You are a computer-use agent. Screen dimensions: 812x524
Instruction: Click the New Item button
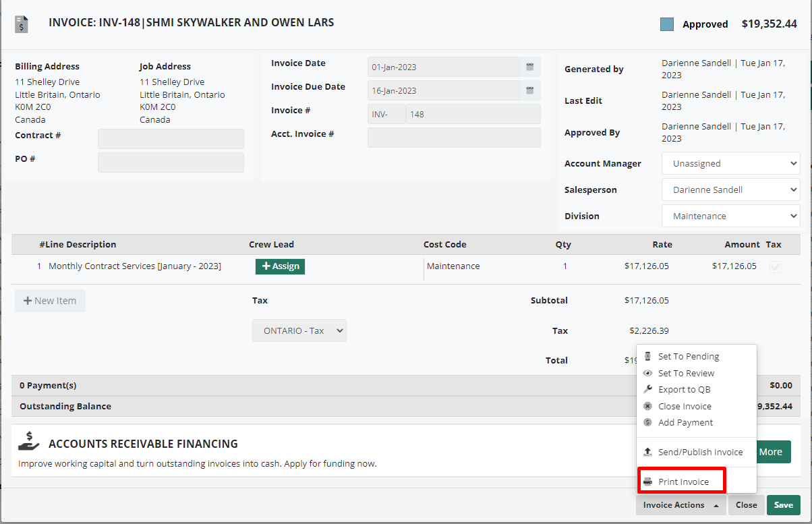50,301
